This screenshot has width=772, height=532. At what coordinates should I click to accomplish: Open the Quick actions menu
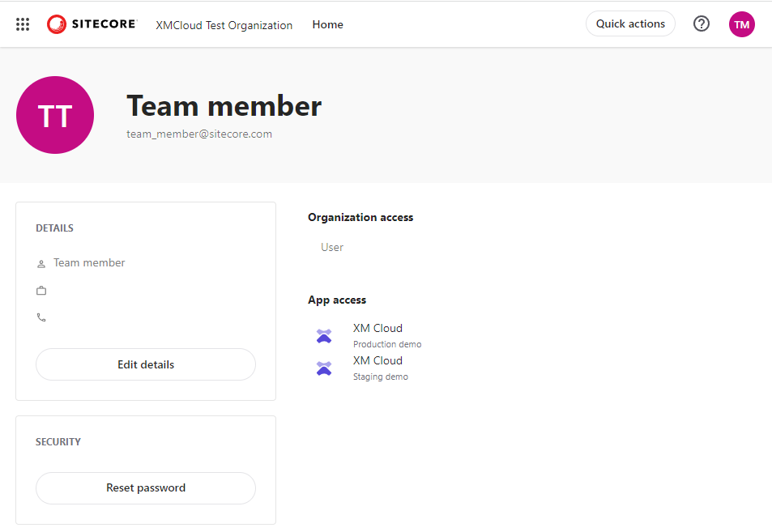(630, 23)
